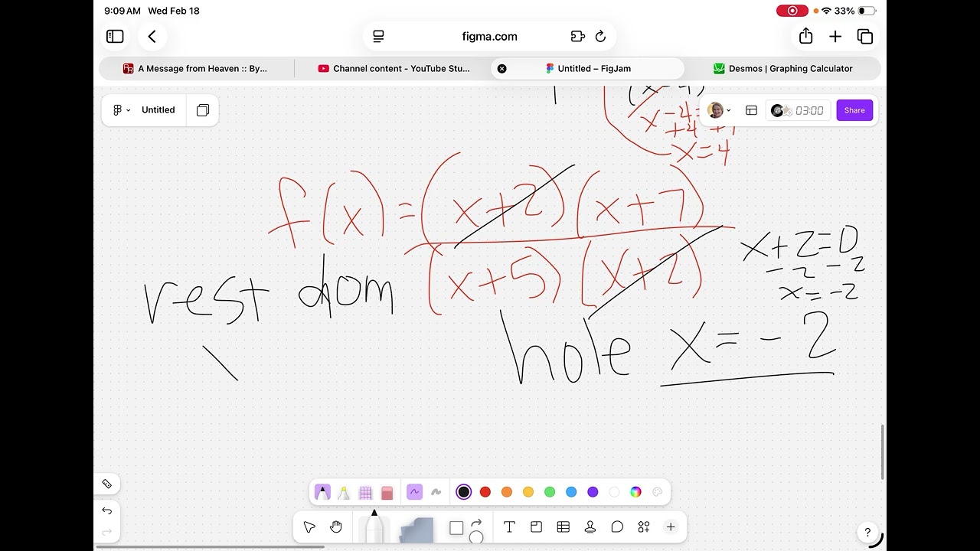
Task: Show the Safari tab overview
Action: click(x=865, y=36)
